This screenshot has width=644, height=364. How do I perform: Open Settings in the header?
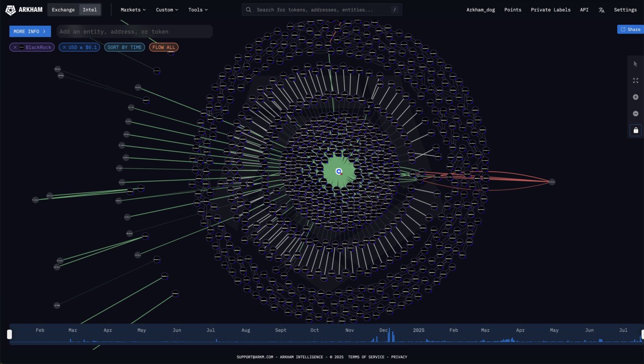point(625,10)
